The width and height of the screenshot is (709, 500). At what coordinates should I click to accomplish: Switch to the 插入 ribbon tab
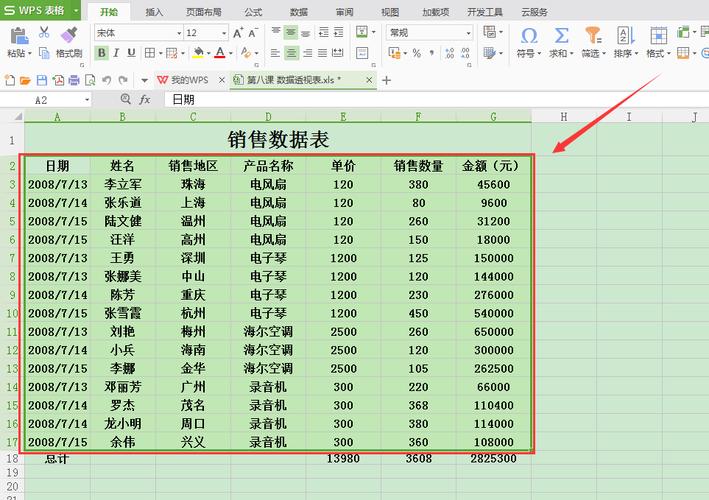click(154, 12)
